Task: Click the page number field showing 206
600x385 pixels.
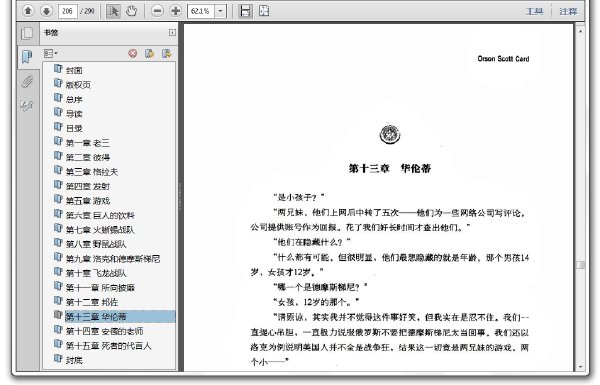Action: (x=67, y=11)
